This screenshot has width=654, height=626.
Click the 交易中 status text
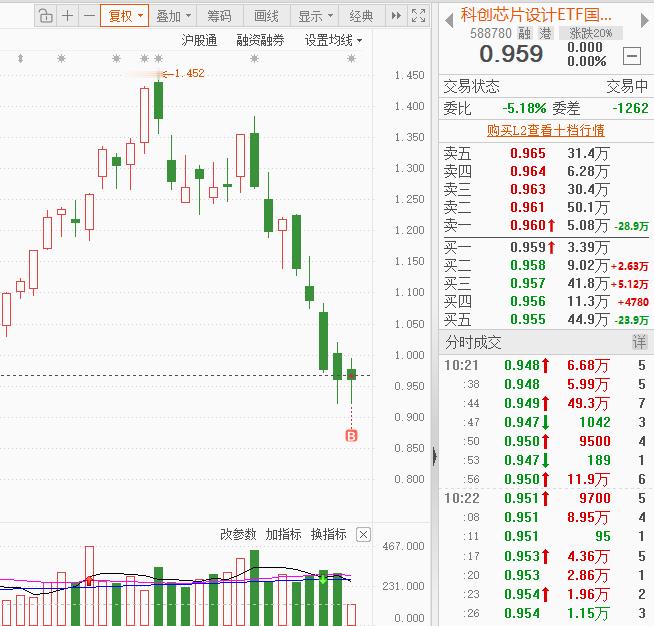point(627,86)
